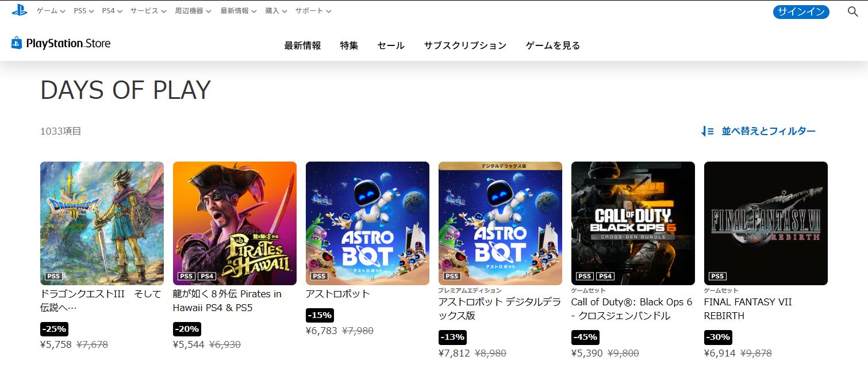Viewport: 868px width, 368px height.
Task: Click the PlayStation logo icon at top left
Action: tap(20, 10)
